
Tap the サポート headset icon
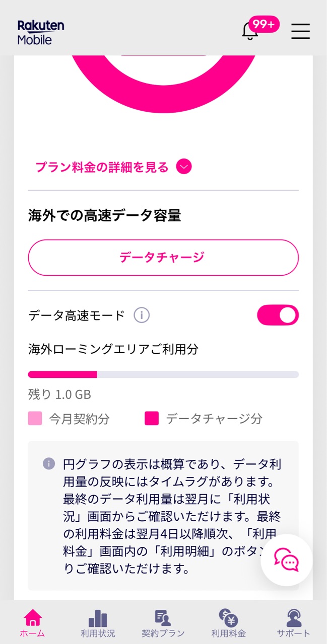293,618
